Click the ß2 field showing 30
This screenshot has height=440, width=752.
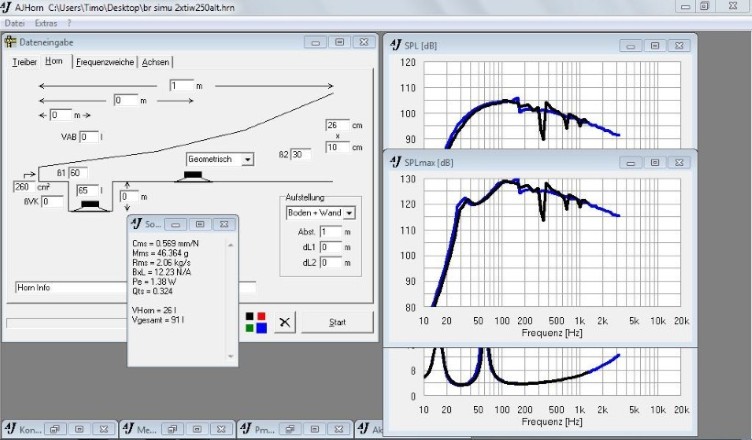[301, 155]
